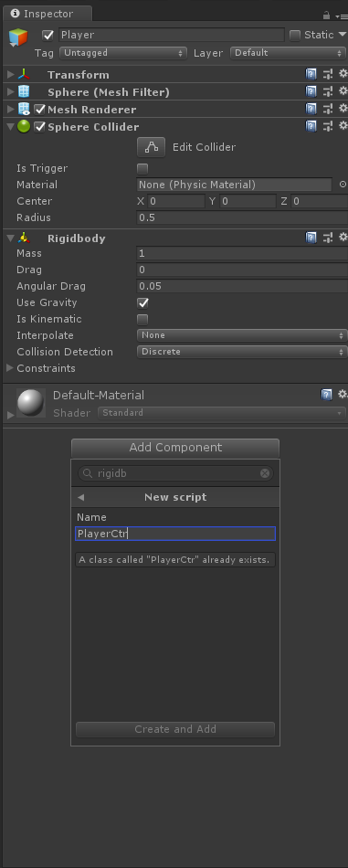The image size is (348, 868).
Task: Click the Create and Add button
Action: coord(175,729)
